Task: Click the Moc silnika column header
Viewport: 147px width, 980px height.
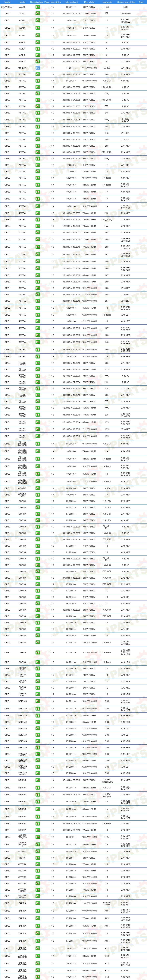Action: tap(90, 2)
